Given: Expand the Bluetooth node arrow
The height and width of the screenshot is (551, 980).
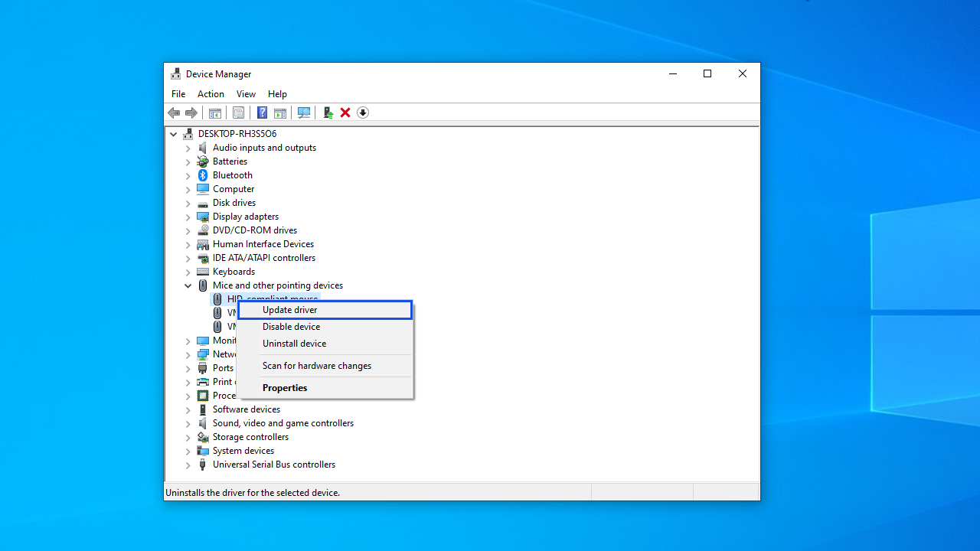Looking at the screenshot, I should click(x=188, y=175).
